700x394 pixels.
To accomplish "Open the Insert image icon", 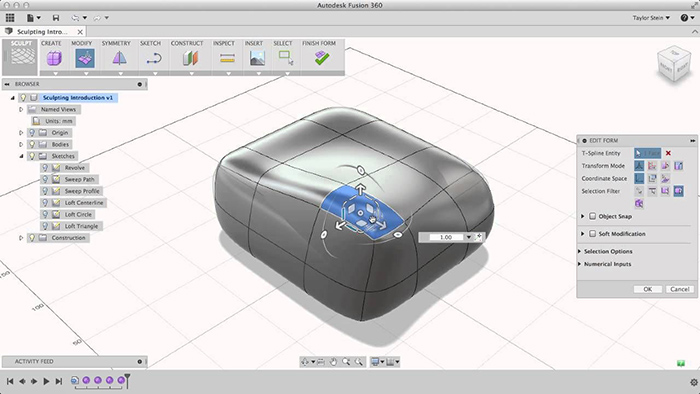I will point(258,58).
